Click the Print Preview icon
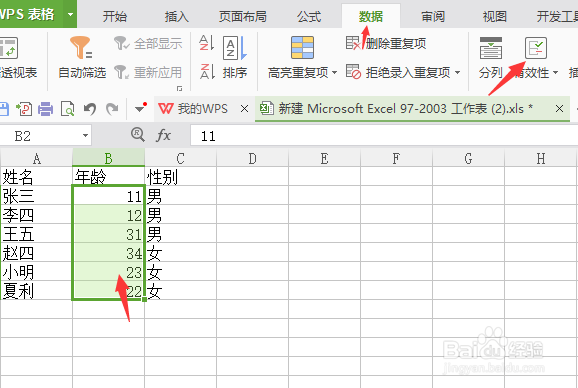This screenshot has height=388, width=578. [67, 109]
